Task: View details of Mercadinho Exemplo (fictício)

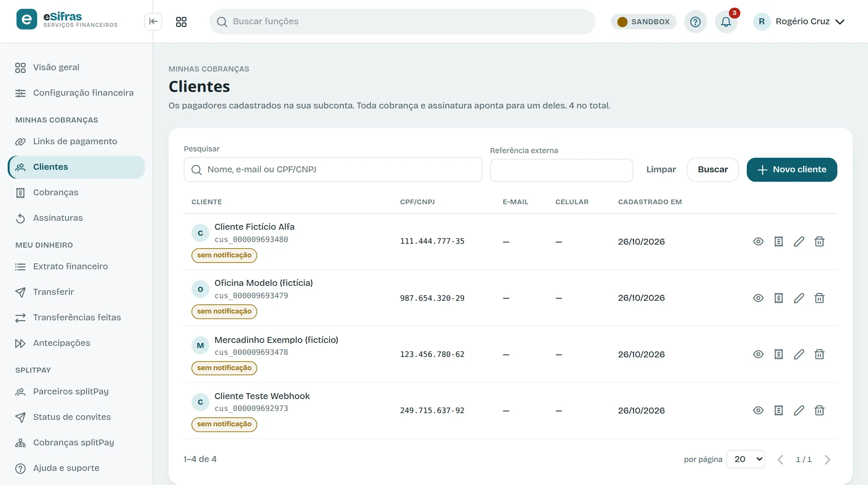Action: click(x=758, y=354)
